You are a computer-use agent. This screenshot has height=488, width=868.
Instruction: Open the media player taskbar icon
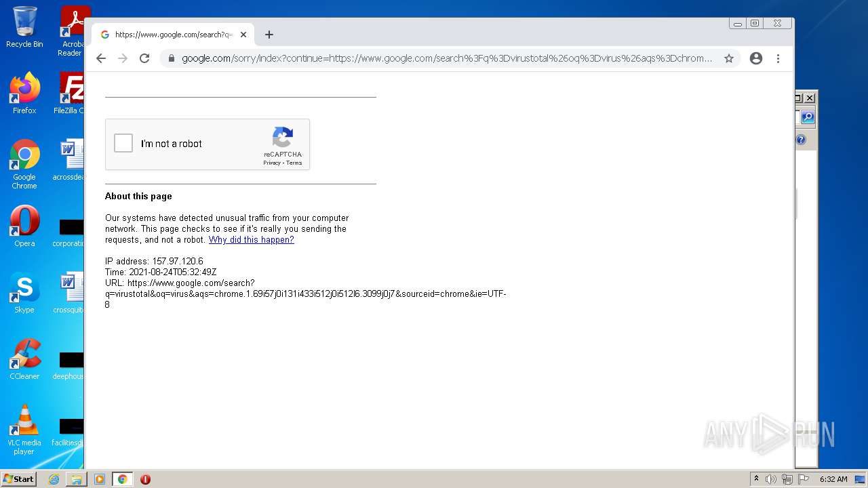(100, 479)
